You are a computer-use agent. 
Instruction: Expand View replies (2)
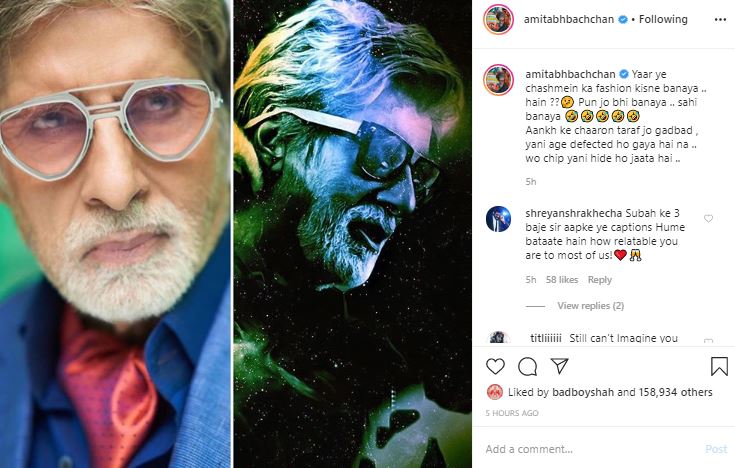point(590,305)
